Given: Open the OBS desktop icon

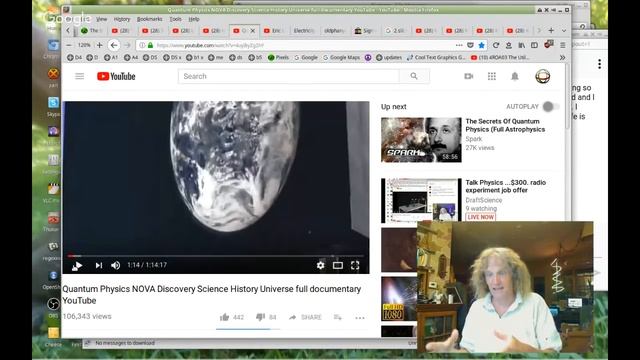Looking at the screenshot, I should [53, 304].
